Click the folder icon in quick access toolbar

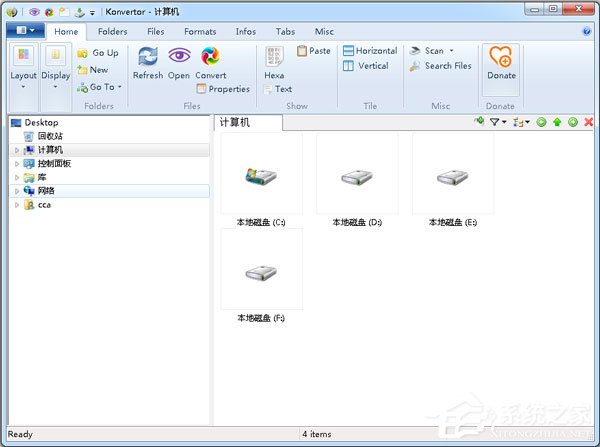point(64,12)
